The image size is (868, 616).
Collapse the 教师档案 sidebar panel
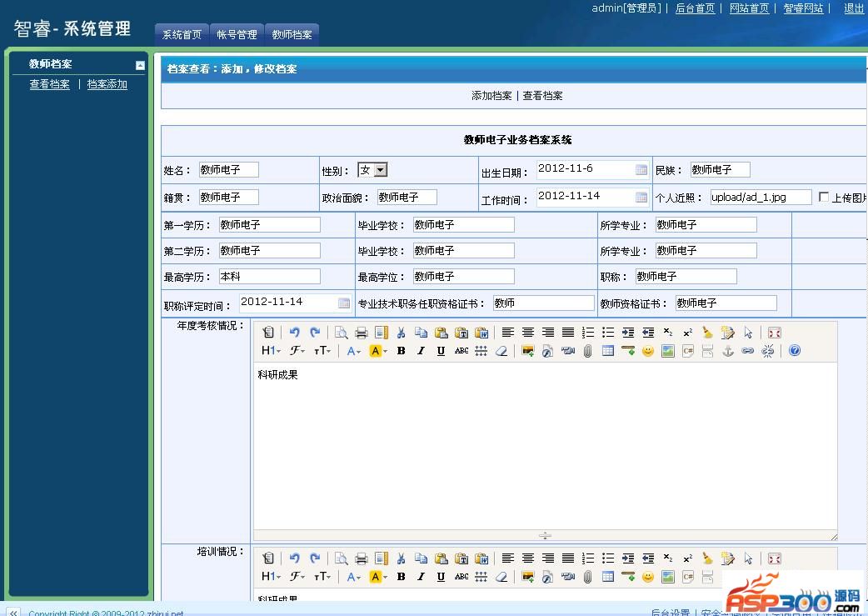140,65
